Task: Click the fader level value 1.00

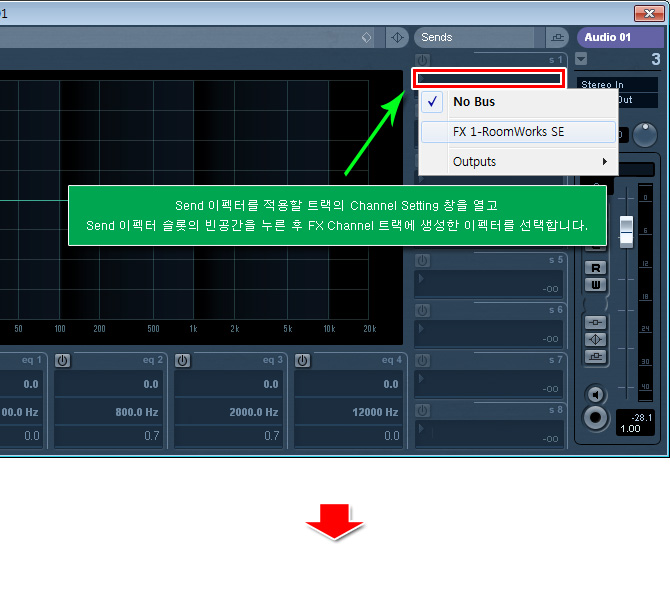Action: tap(630, 429)
